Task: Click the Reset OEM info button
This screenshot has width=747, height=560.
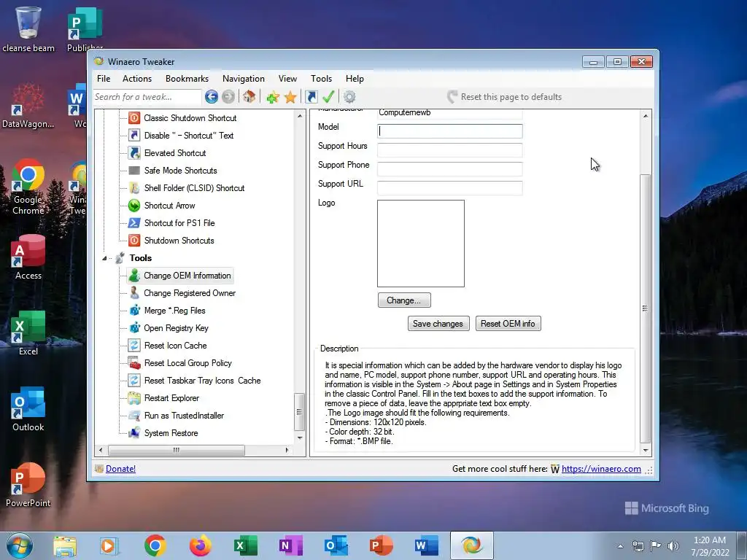Action: (x=508, y=323)
